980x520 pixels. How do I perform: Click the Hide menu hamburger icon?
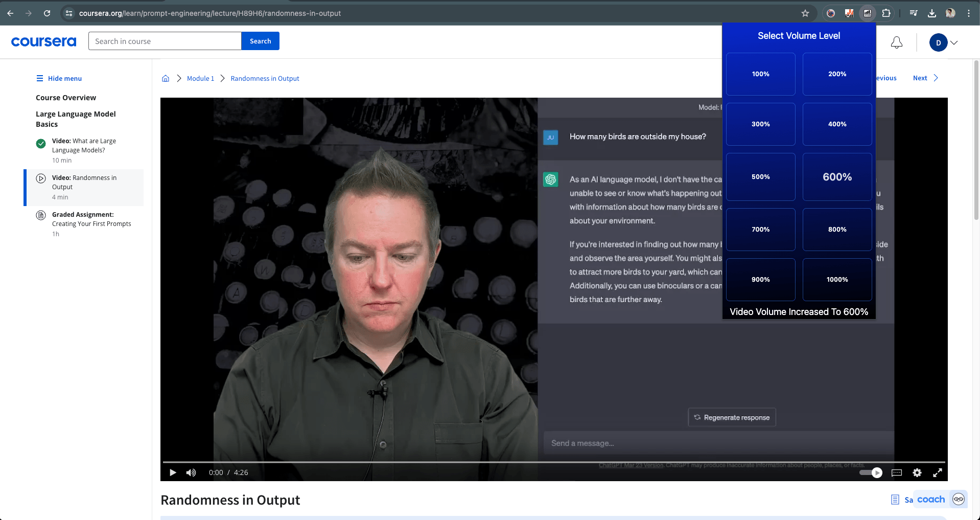point(40,78)
